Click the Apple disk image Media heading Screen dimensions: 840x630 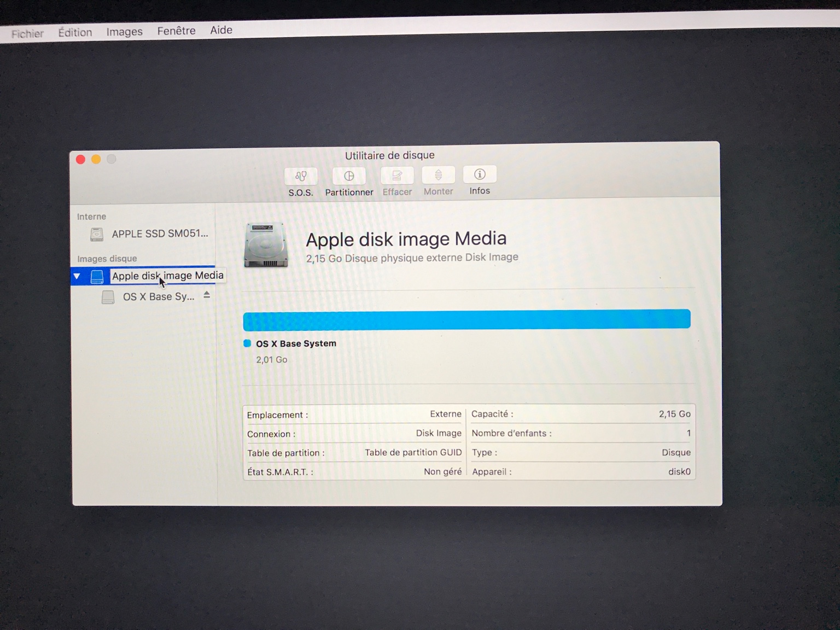pos(406,239)
